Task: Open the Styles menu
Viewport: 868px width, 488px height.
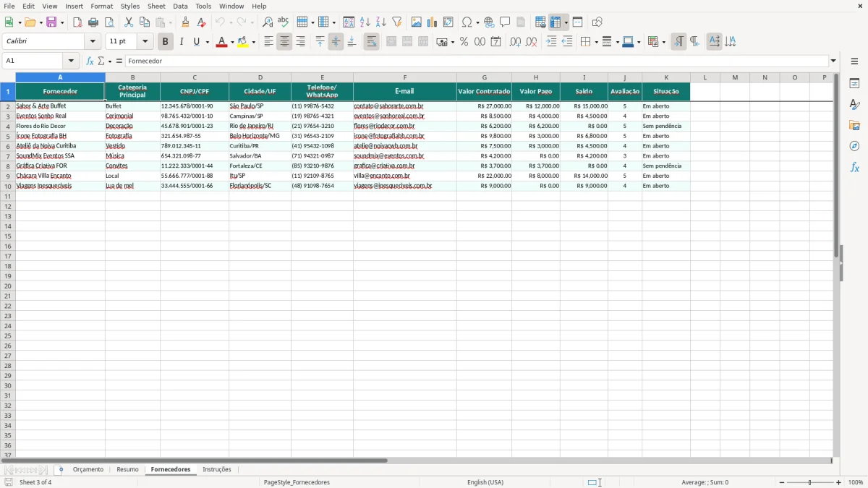Action: [x=130, y=6]
